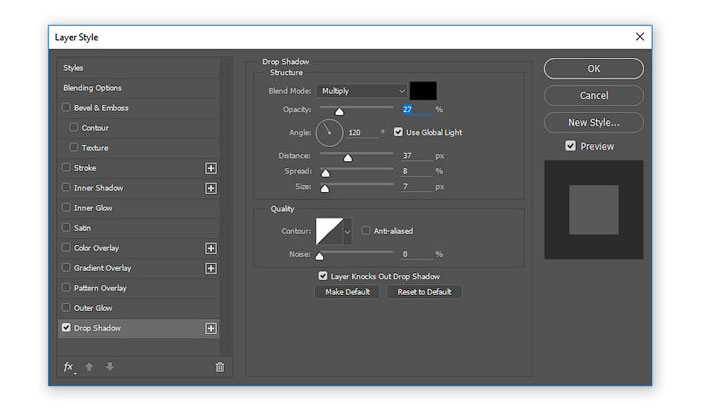725x415 pixels.
Task: Add another Inner Shadow with plus icon
Action: click(x=211, y=188)
